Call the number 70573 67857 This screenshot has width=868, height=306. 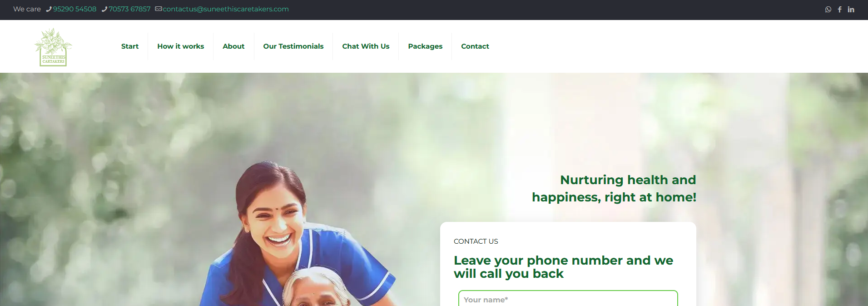tap(129, 9)
